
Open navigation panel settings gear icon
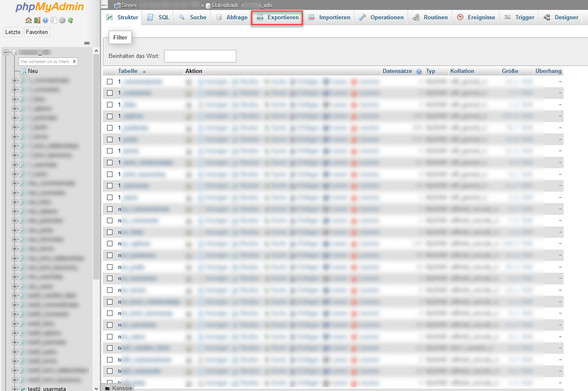[62, 20]
